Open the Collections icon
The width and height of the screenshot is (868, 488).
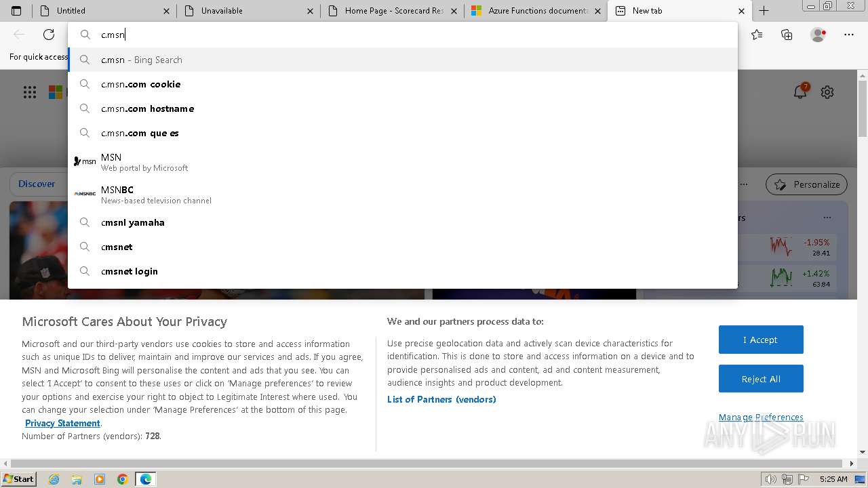tap(787, 35)
